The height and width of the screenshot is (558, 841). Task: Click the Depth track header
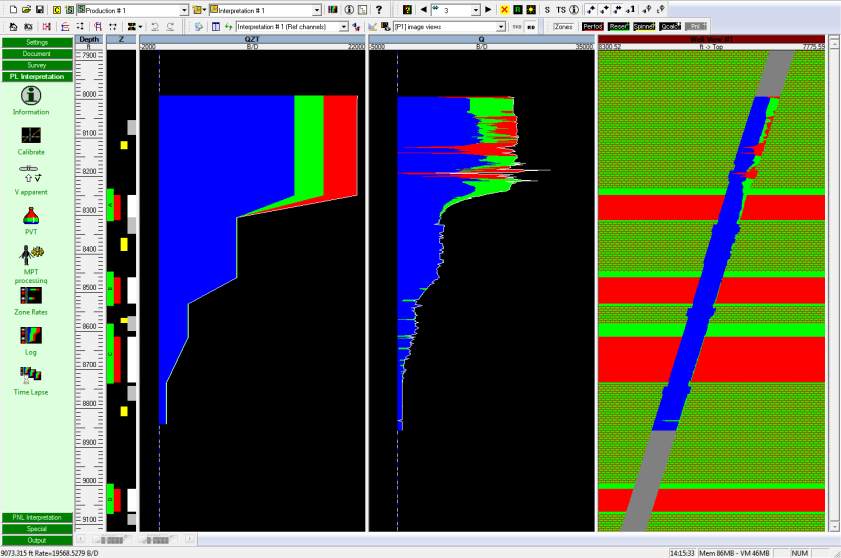[x=89, y=39]
